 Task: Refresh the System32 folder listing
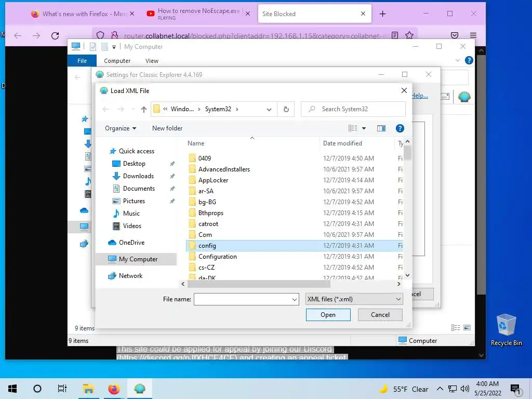click(x=286, y=109)
